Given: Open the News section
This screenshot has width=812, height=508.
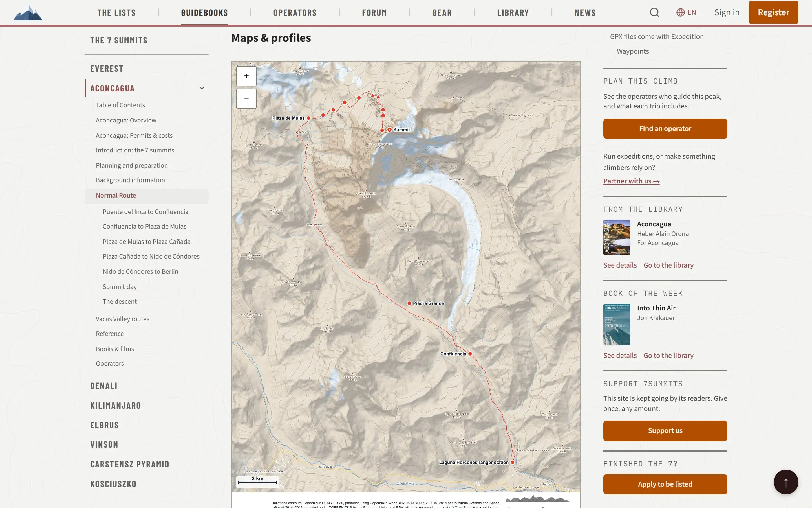Looking at the screenshot, I should [x=585, y=13].
